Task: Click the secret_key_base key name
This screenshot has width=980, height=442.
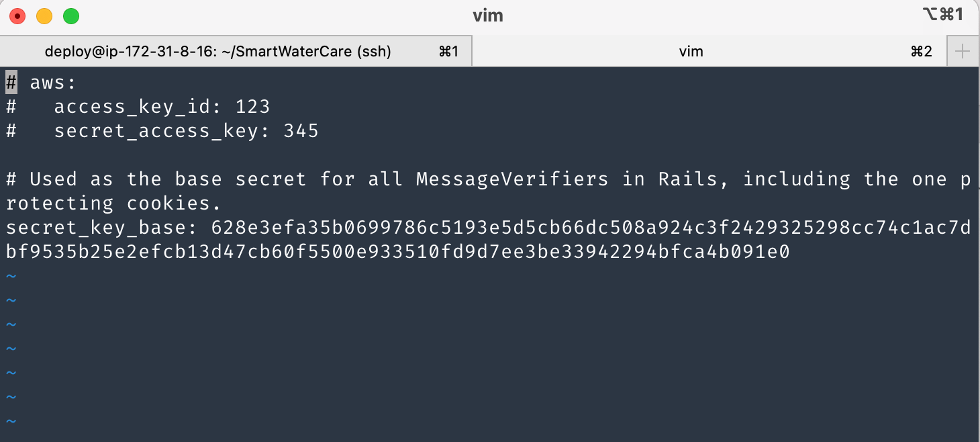Action: [x=95, y=228]
